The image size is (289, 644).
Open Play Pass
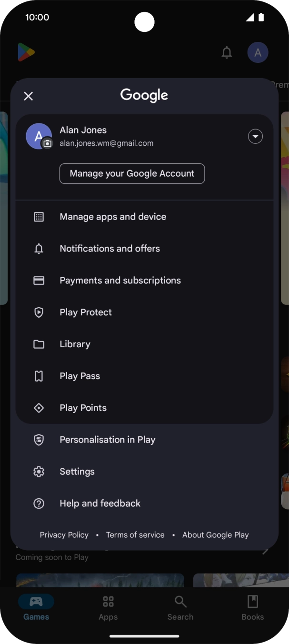point(80,376)
